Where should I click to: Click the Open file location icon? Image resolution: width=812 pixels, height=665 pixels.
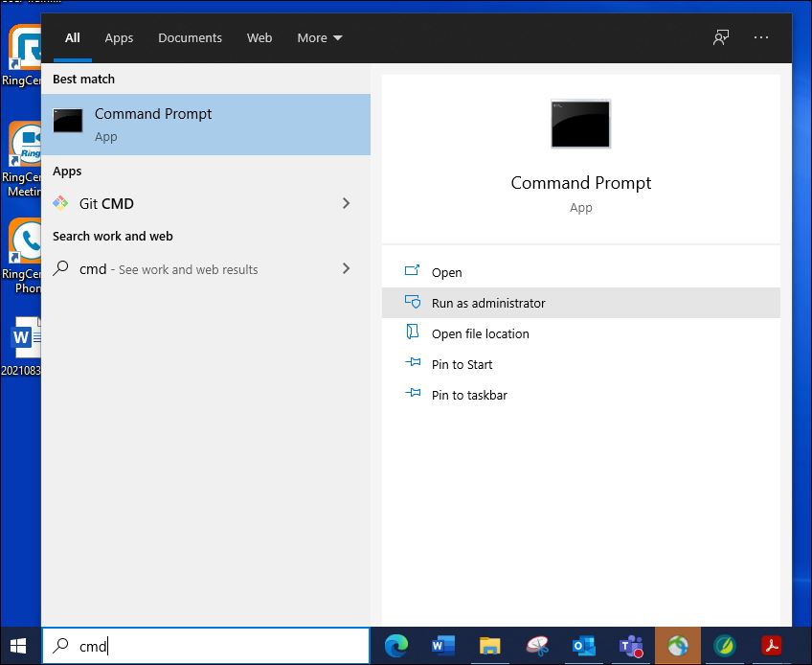pos(413,332)
